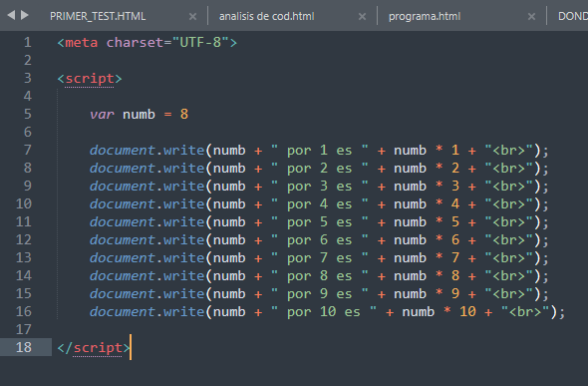The image size is (588, 386).
Task: Click the closing /script tag text
Action: click(94, 348)
